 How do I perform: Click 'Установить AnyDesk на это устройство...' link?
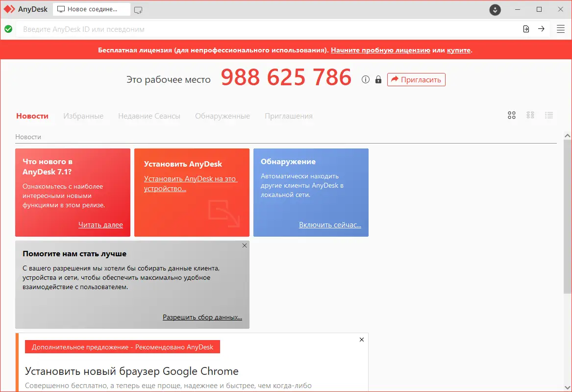coord(191,184)
